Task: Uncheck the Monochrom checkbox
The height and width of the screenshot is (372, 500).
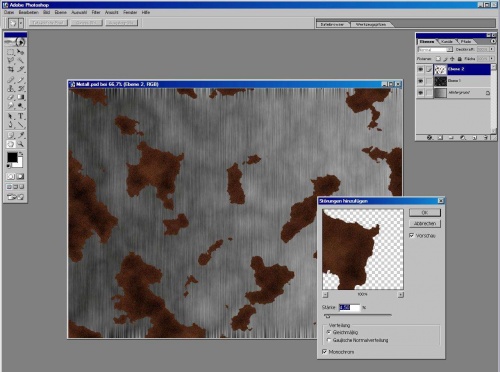Action: pyautogui.click(x=324, y=352)
